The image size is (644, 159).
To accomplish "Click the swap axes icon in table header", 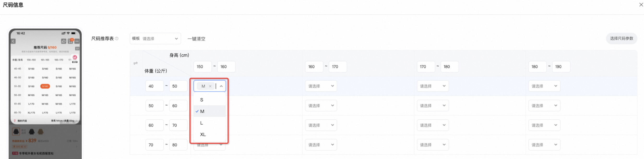I will point(136,63).
